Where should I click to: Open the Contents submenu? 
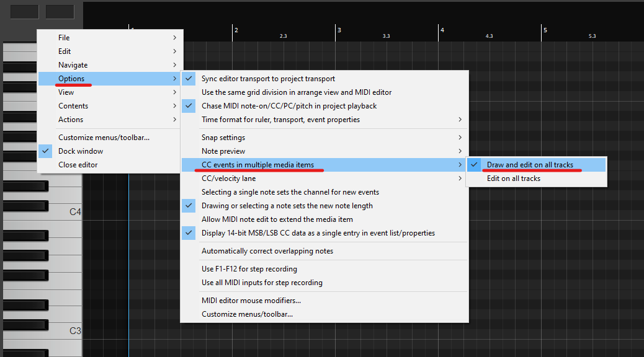(x=110, y=106)
